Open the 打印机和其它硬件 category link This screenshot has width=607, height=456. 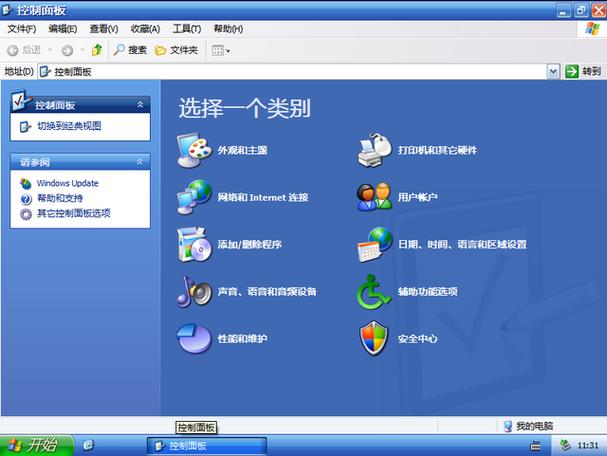(437, 150)
